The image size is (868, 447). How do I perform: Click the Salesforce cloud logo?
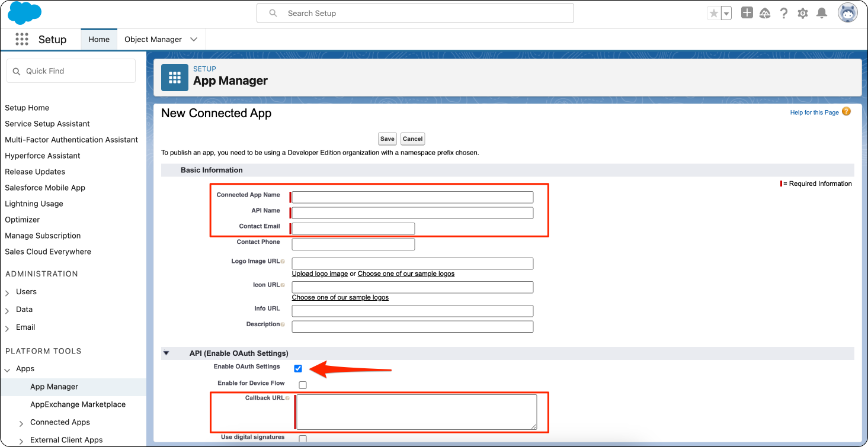click(24, 12)
